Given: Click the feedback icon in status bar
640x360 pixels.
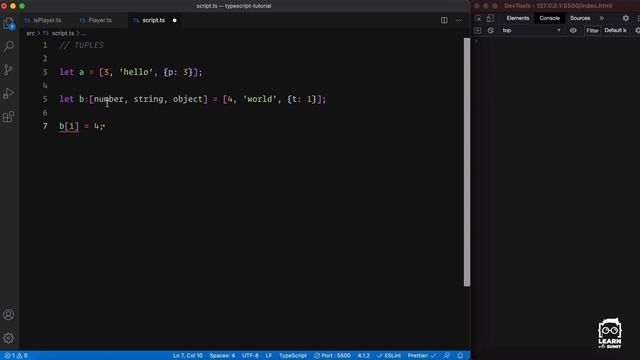Looking at the screenshot, I should pyautogui.click(x=447, y=356).
